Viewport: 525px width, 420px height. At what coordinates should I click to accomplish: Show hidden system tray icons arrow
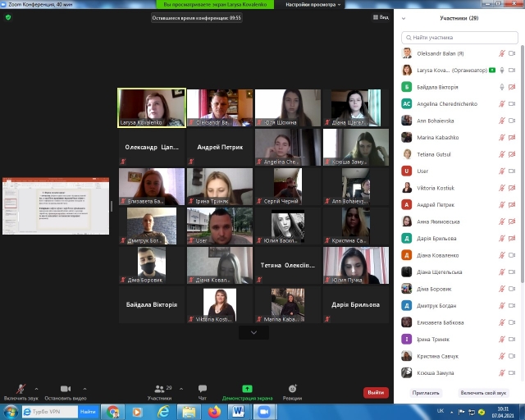coord(452,412)
